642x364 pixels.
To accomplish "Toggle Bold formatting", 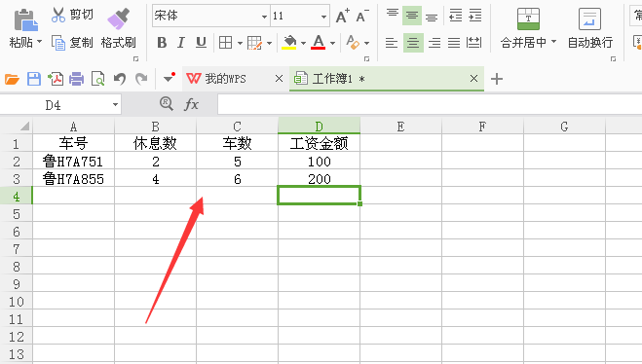I will click(x=162, y=43).
